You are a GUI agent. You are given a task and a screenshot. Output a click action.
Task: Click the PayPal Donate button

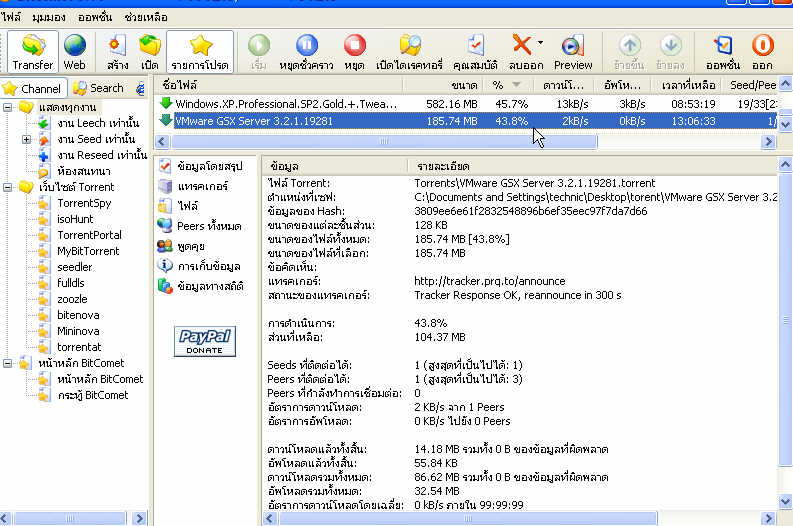coord(205,341)
